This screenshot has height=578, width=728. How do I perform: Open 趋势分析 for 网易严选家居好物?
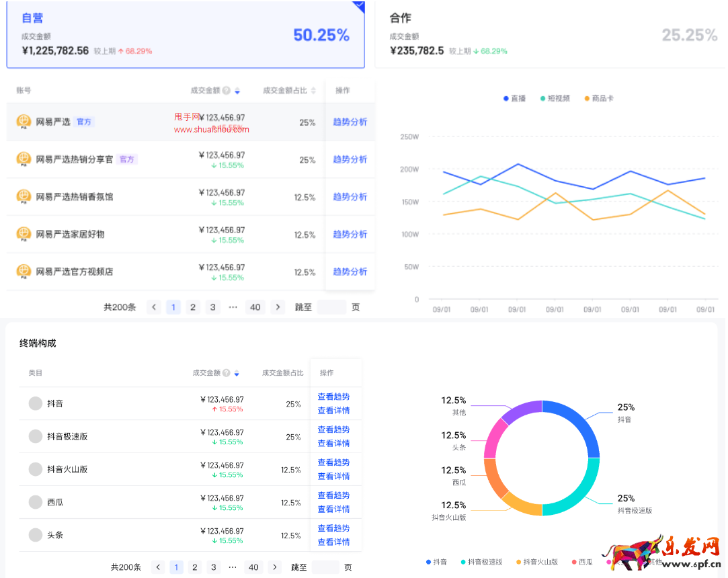coord(350,235)
